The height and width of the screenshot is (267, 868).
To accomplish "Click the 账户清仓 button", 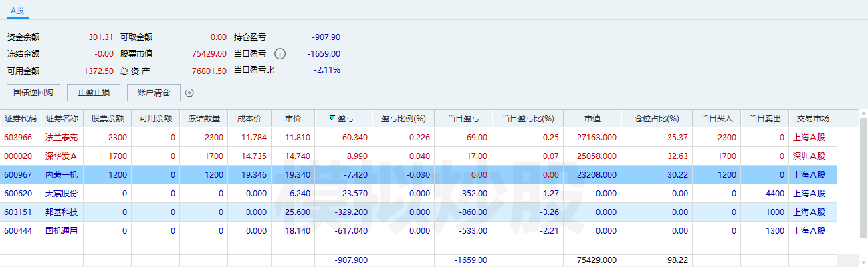I will (153, 93).
